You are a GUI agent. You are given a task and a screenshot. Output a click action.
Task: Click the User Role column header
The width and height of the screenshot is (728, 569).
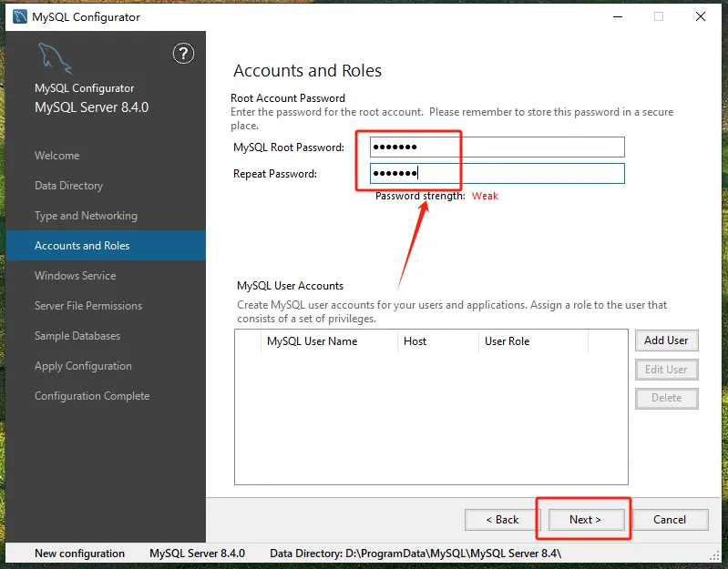533,341
